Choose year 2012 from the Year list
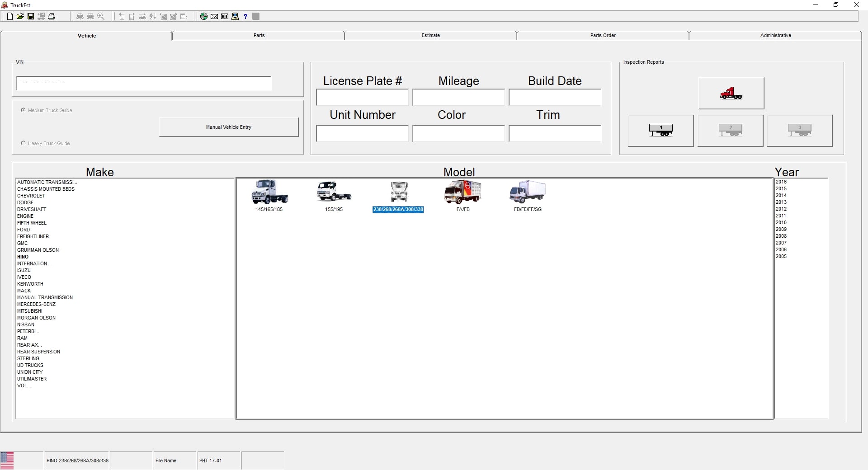This screenshot has height=470, width=868. point(781,209)
